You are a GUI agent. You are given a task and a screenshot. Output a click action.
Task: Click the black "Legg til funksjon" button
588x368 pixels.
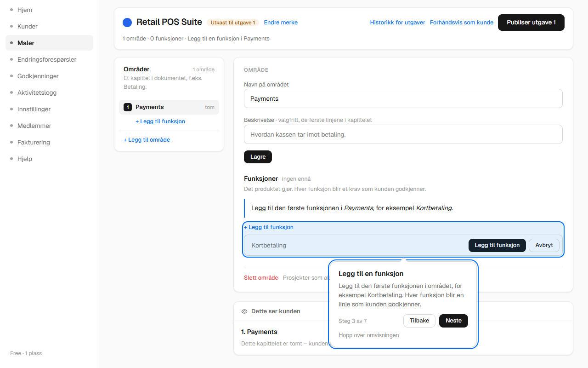tap(497, 246)
